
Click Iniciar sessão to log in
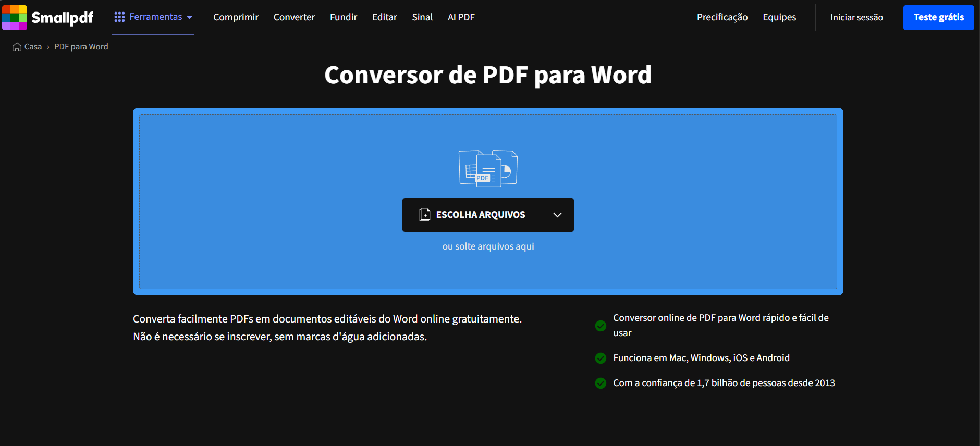(856, 17)
